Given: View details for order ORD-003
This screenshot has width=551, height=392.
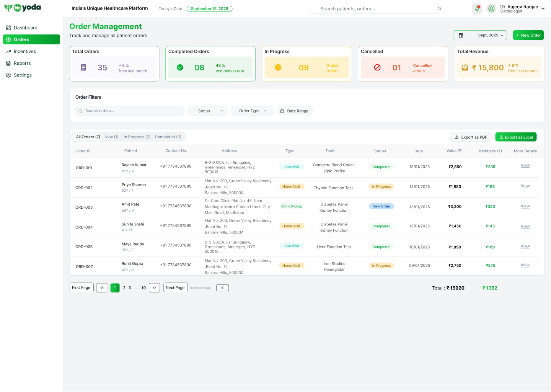Looking at the screenshot, I should click(x=525, y=206).
